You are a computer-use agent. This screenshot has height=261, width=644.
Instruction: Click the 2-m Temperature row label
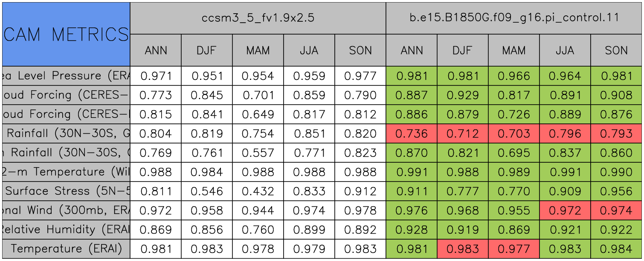click(66, 172)
